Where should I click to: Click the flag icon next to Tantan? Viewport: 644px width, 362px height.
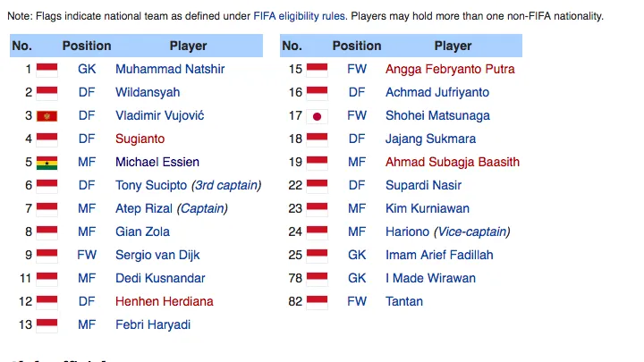317,301
